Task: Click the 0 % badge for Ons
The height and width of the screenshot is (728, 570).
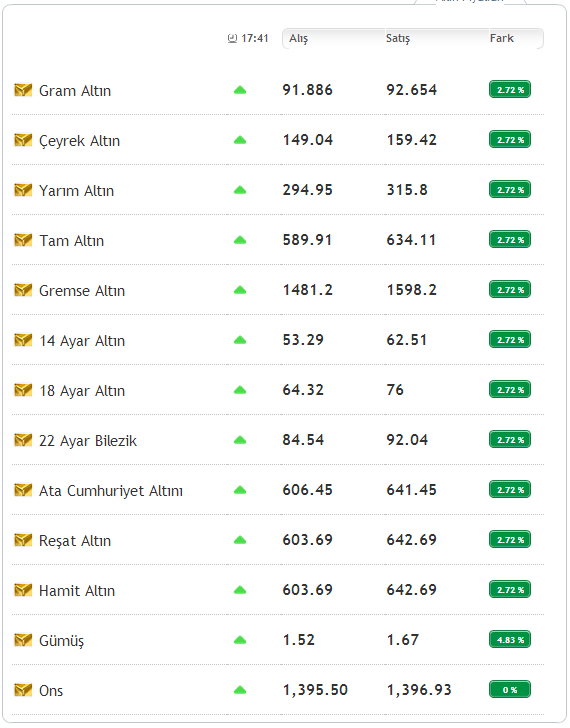Action: click(x=510, y=690)
